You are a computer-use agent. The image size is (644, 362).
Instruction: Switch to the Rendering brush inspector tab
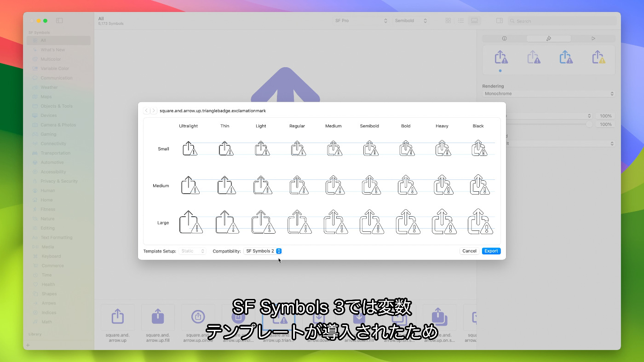click(x=549, y=39)
